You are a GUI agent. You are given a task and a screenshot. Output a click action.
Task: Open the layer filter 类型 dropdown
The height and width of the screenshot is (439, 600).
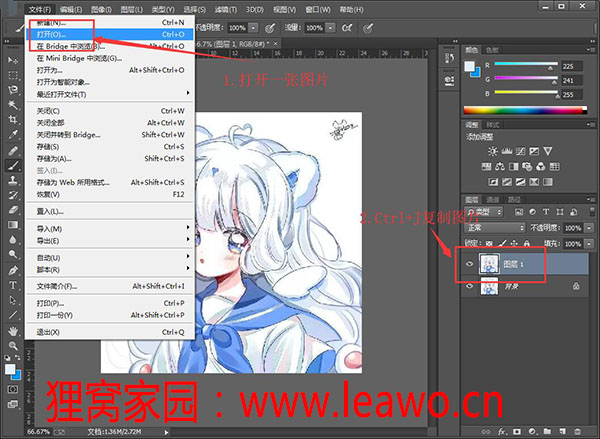[484, 212]
